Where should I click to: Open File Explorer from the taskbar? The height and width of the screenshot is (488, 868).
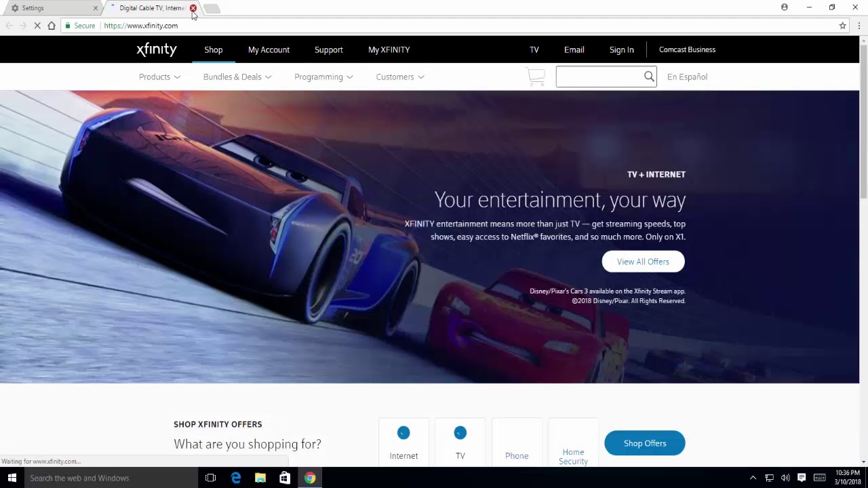pyautogui.click(x=260, y=478)
